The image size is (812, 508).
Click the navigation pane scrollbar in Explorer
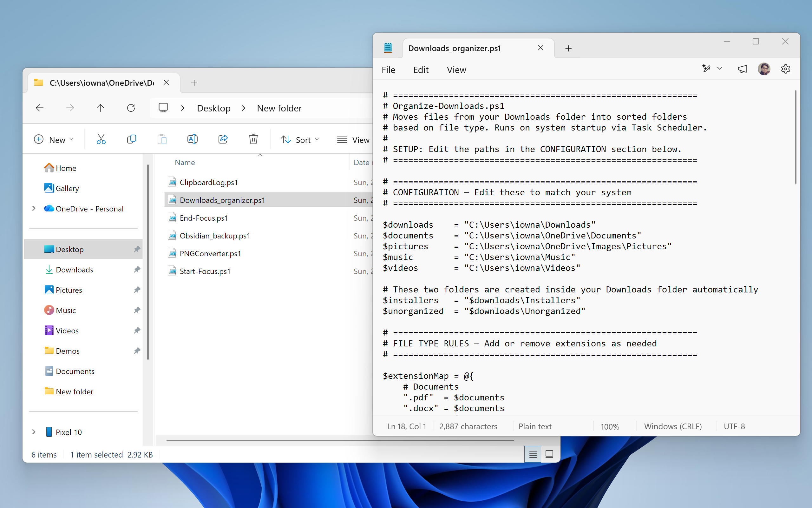(x=147, y=262)
